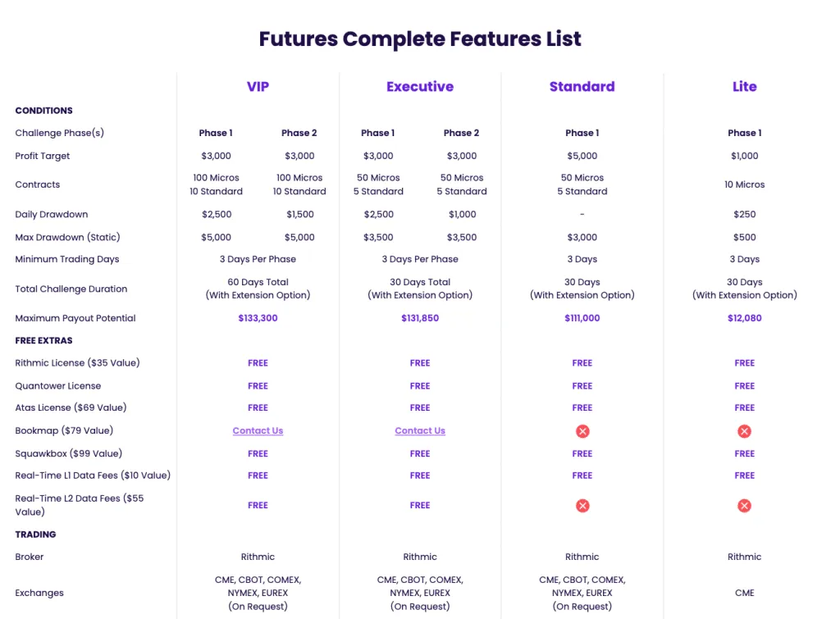Click the Futures Complete Features List title
The width and height of the screenshot is (840, 619).
pos(420,39)
